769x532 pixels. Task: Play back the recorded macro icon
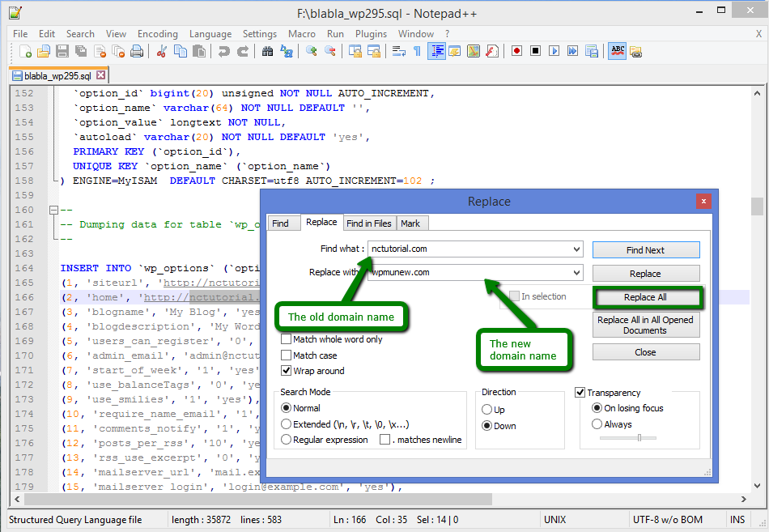tap(554, 51)
